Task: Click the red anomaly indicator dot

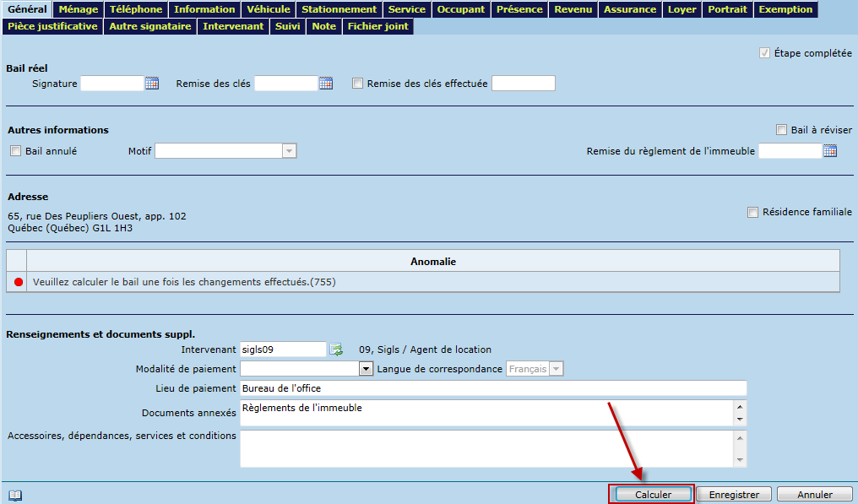Action: [19, 282]
